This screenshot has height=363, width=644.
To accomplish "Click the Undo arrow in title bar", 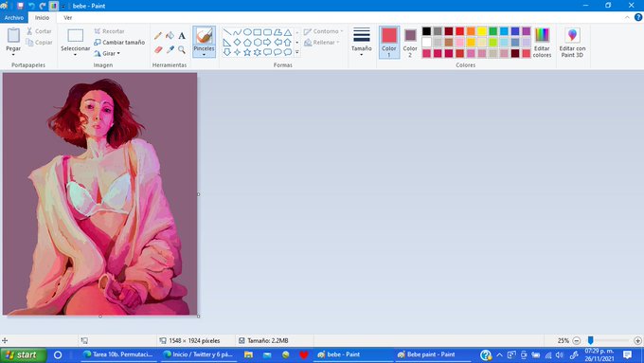I will click(31, 6).
